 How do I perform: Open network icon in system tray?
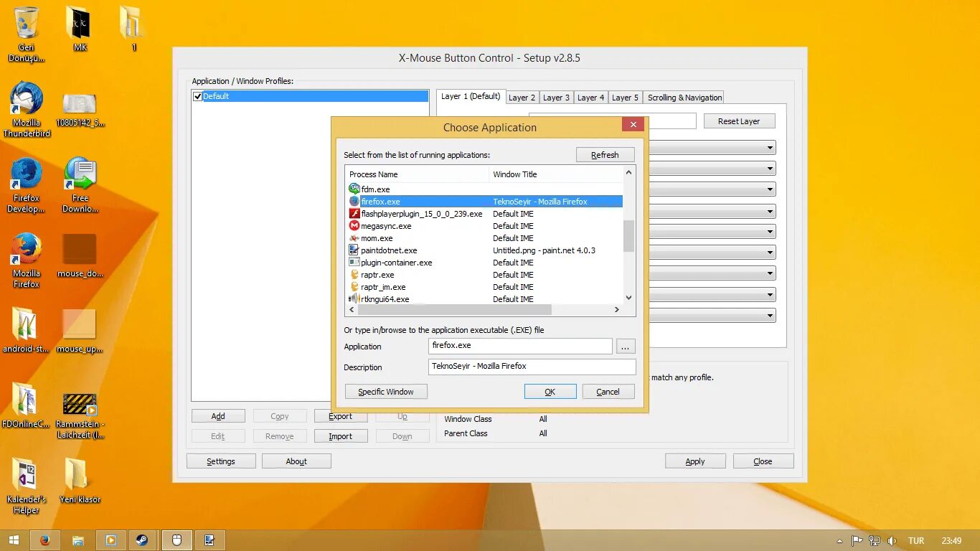875,541
